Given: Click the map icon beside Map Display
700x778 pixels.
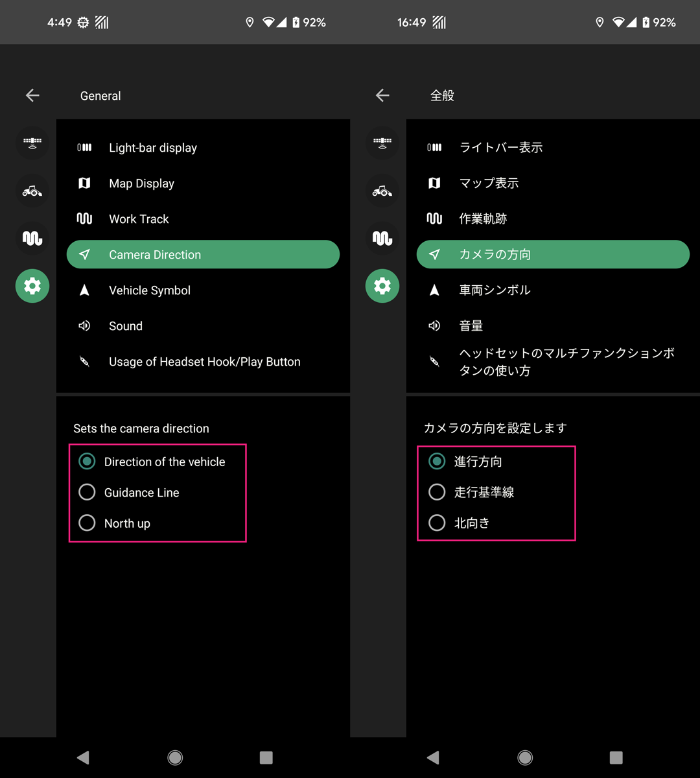Looking at the screenshot, I should (x=84, y=183).
